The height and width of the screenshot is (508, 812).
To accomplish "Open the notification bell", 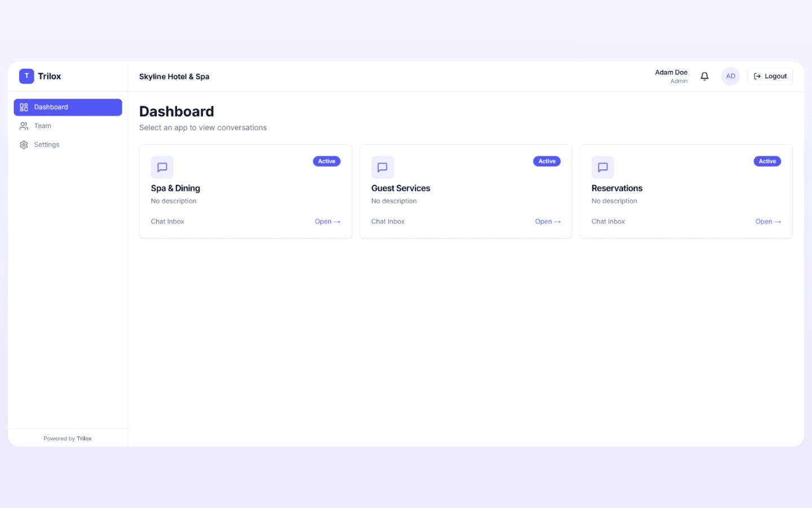I will [x=704, y=76].
